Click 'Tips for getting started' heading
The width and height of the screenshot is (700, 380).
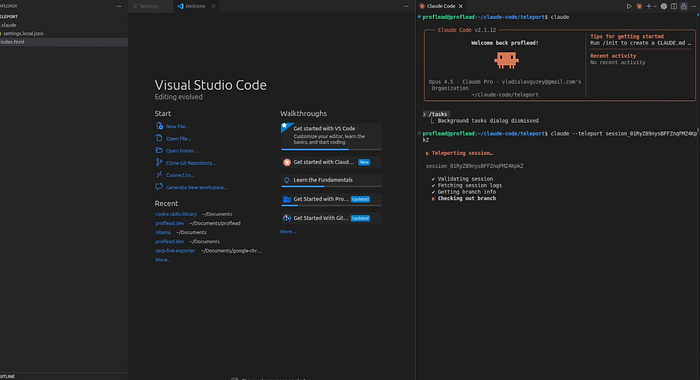627,37
